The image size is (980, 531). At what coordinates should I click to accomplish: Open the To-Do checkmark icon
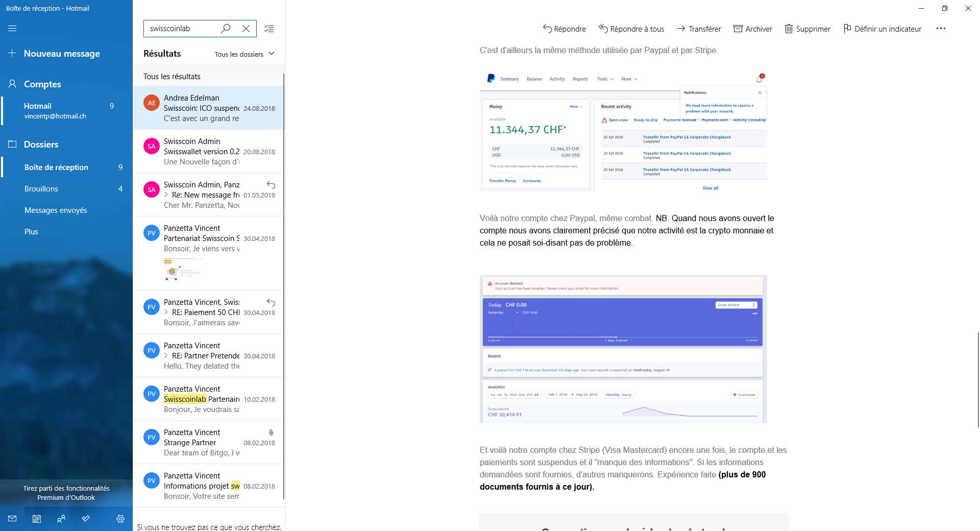pyautogui.click(x=86, y=519)
